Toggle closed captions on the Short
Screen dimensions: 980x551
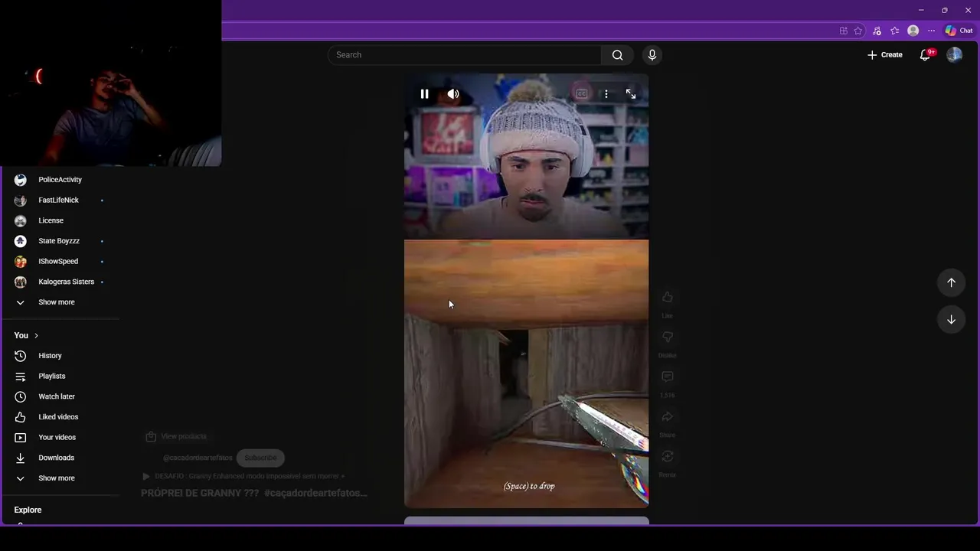[x=582, y=94]
